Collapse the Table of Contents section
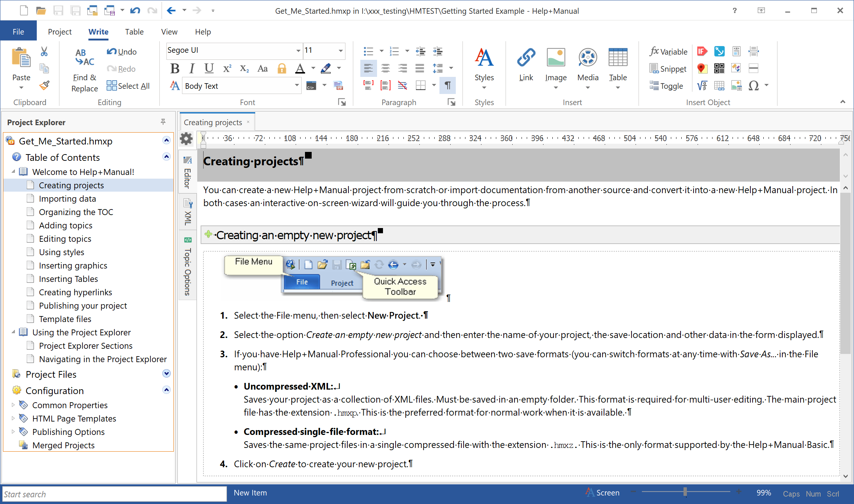This screenshot has width=854, height=504. click(x=166, y=157)
